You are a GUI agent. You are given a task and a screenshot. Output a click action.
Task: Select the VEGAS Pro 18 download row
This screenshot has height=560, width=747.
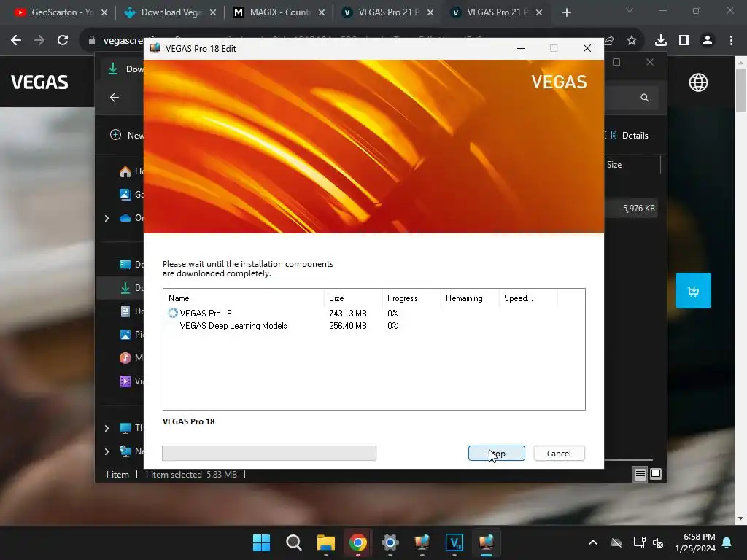pos(373,314)
